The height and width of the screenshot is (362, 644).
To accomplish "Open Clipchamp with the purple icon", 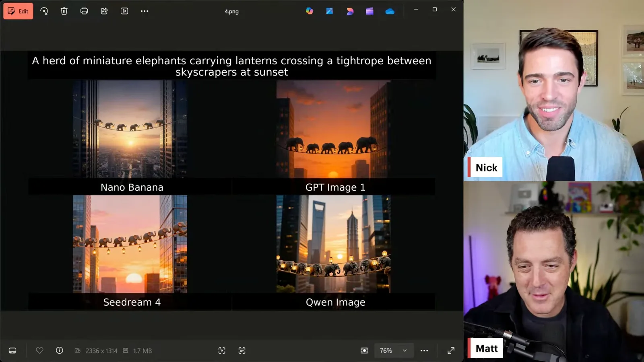I will click(369, 11).
